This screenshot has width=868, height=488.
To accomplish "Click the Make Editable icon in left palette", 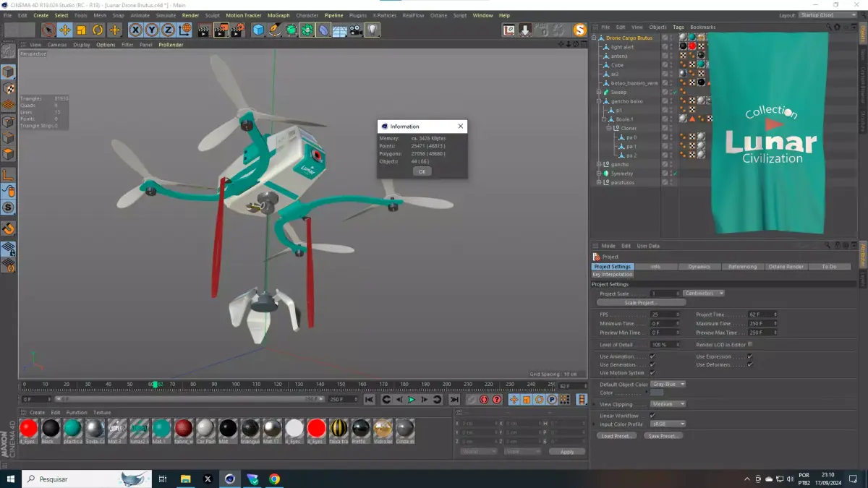I will point(8,51).
